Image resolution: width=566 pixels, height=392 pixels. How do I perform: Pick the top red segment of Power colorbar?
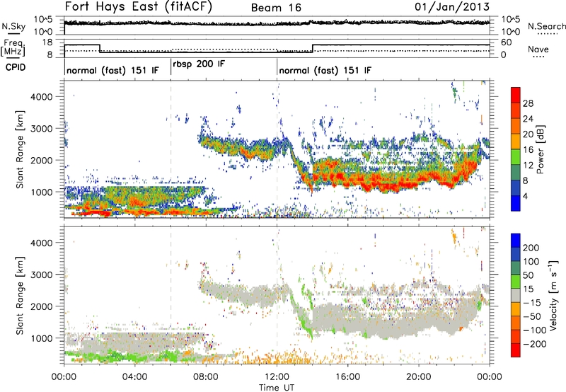pyautogui.click(x=516, y=95)
